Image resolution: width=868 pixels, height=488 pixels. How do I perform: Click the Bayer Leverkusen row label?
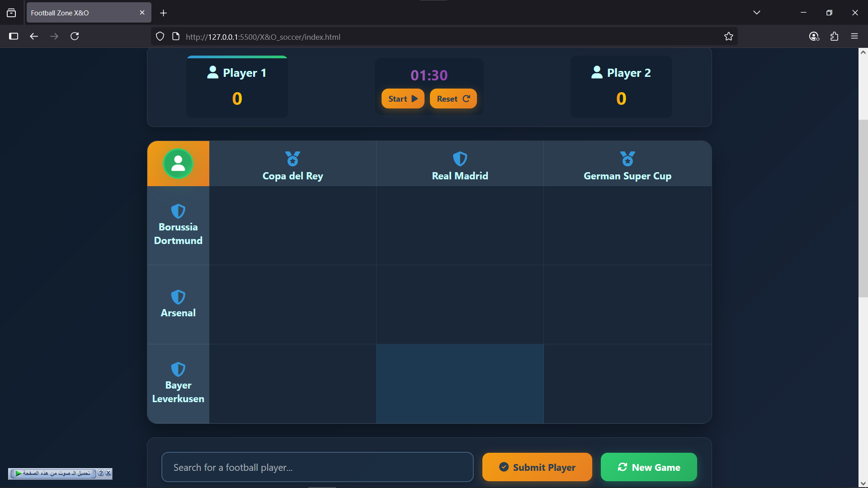[178, 392]
